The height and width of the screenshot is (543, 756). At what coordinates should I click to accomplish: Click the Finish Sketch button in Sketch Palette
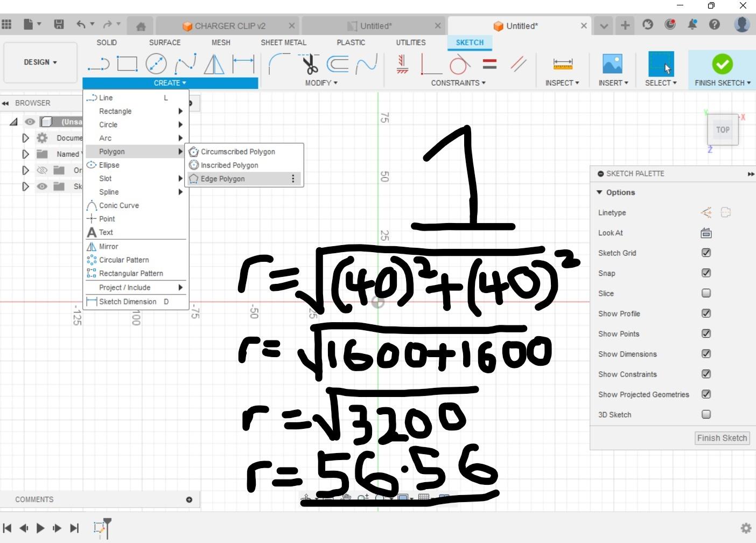coord(722,438)
